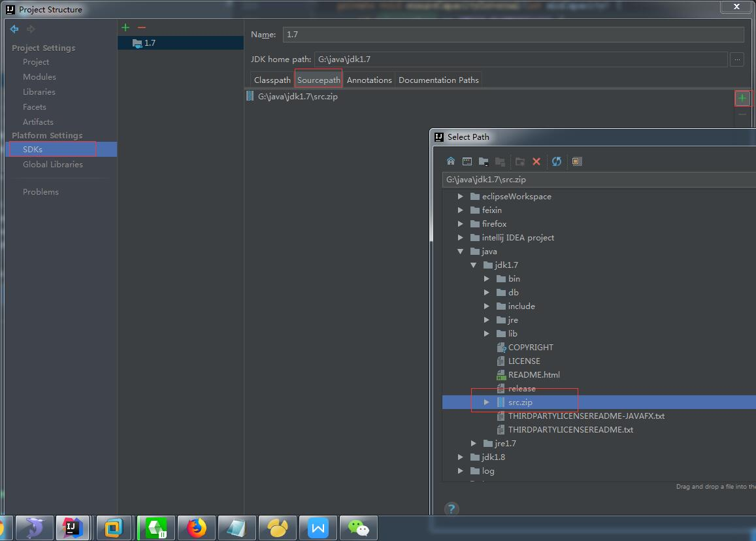Viewport: 756px width, 541px height.
Task: Open the Documentation Paths tab
Action: 438,80
